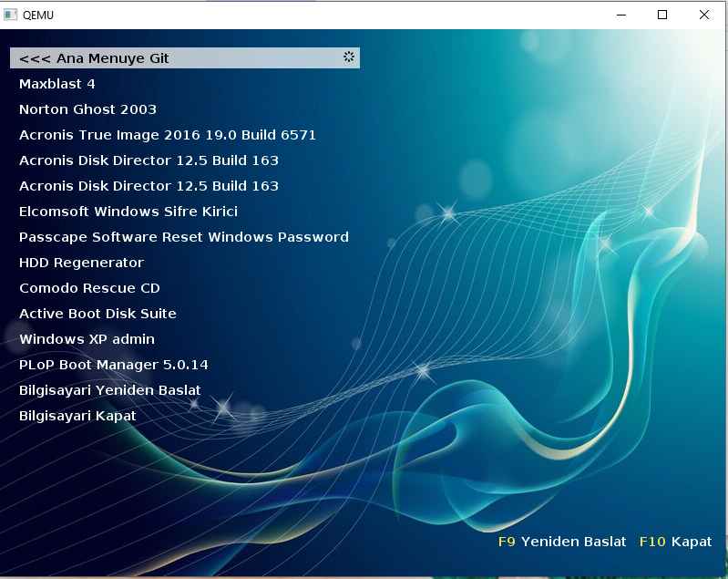Click the QEMU icon in the title bar
The width and height of the screenshot is (728, 579).
pyautogui.click(x=11, y=15)
